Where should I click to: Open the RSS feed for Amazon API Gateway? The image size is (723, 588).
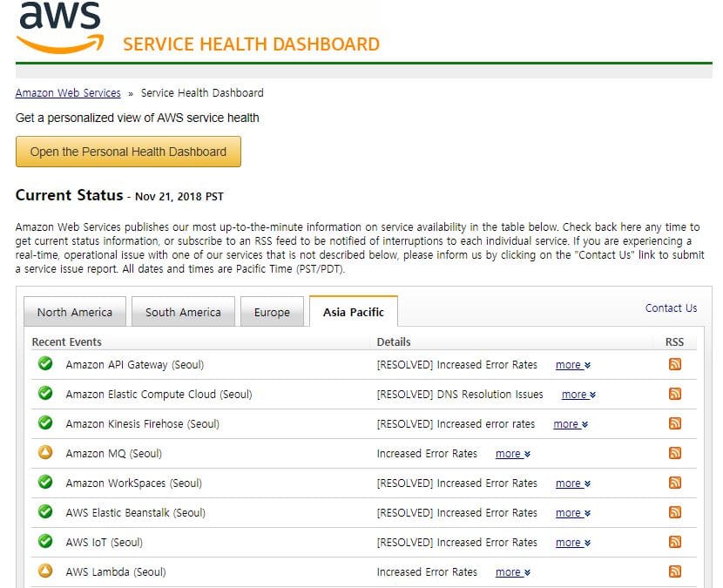[674, 364]
